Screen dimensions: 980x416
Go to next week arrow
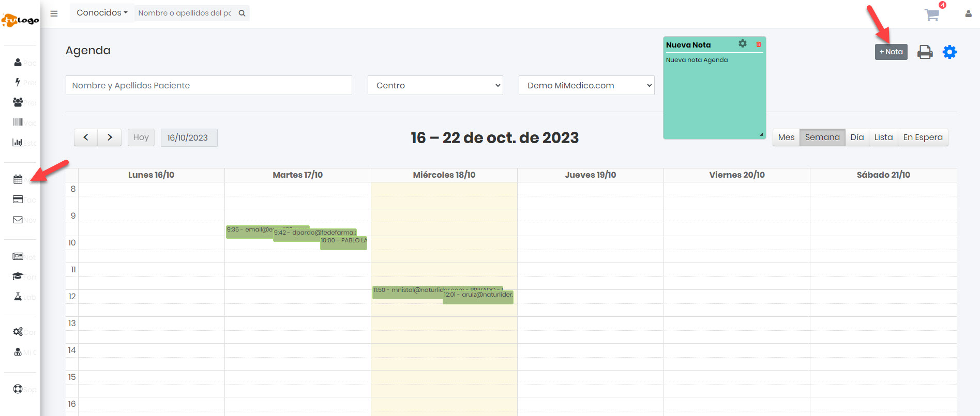(110, 137)
